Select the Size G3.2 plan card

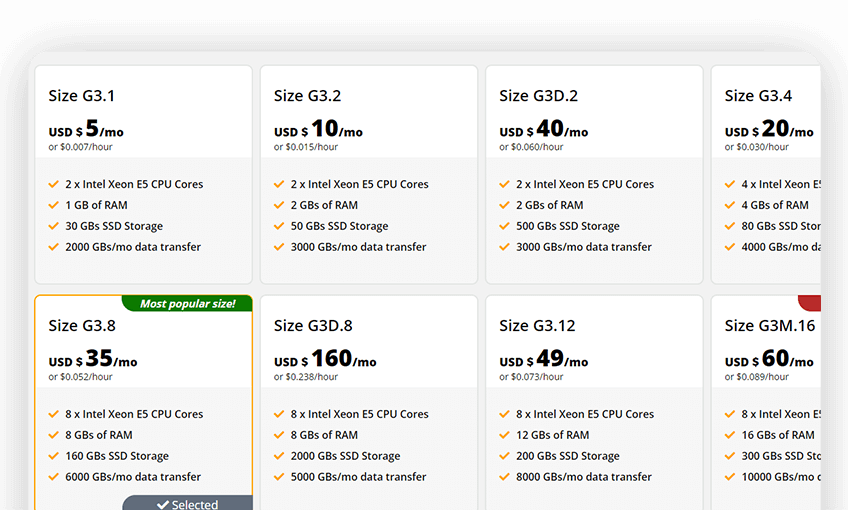(x=369, y=175)
